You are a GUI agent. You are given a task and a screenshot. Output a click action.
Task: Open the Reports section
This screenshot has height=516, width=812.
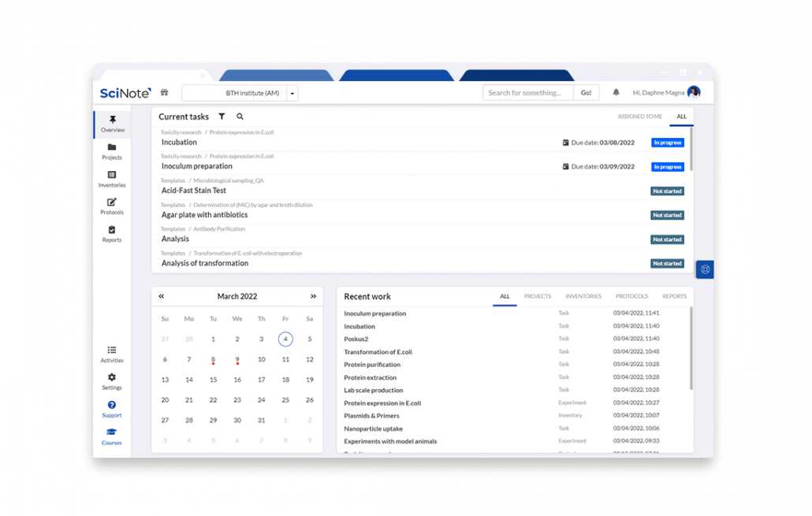(x=111, y=233)
